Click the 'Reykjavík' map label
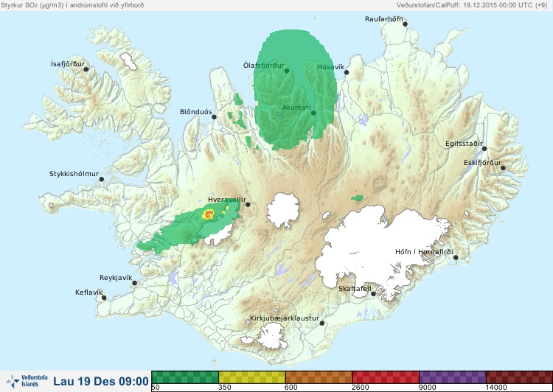This screenshot has height=392, width=553. pos(116,278)
